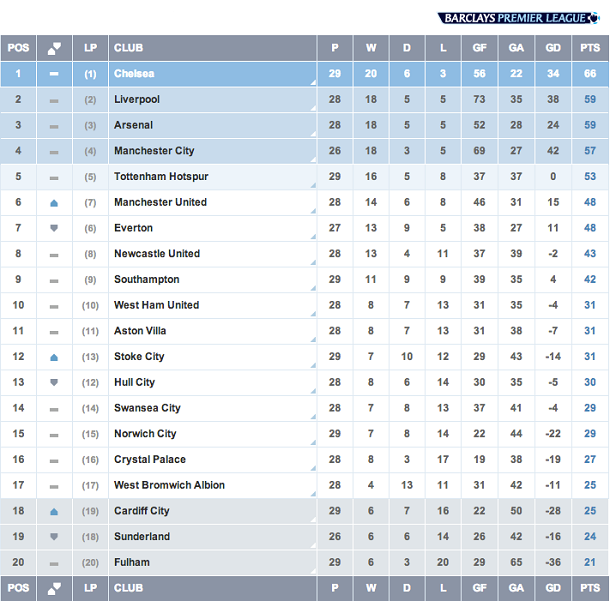Open the Manchester City club link
The image size is (610, 601).
point(154,151)
